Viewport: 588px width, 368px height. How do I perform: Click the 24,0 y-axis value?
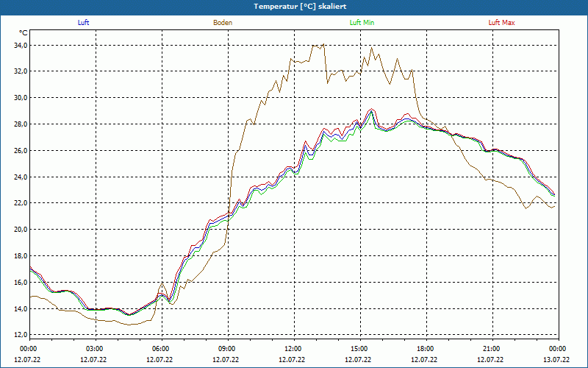coord(21,177)
